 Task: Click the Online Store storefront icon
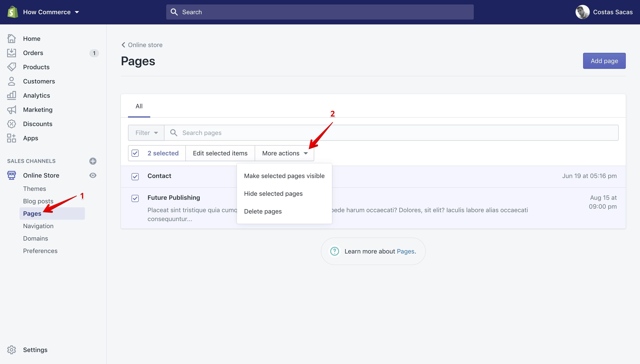(x=12, y=175)
